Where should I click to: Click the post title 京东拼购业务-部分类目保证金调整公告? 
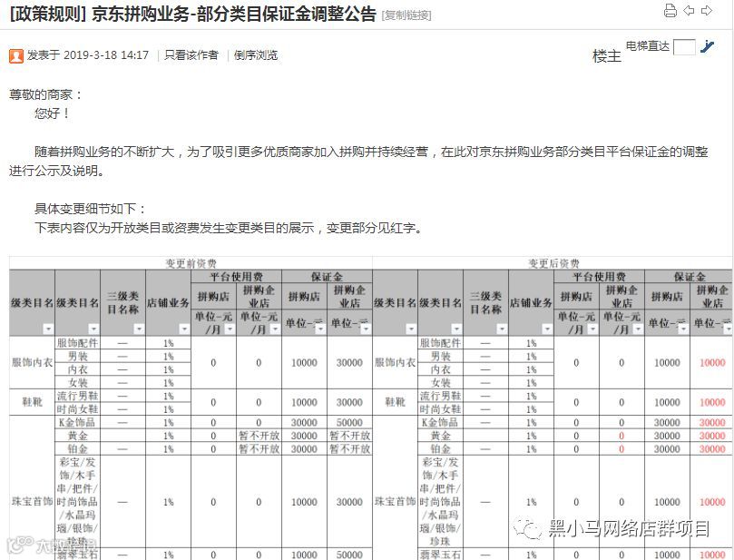(233, 14)
